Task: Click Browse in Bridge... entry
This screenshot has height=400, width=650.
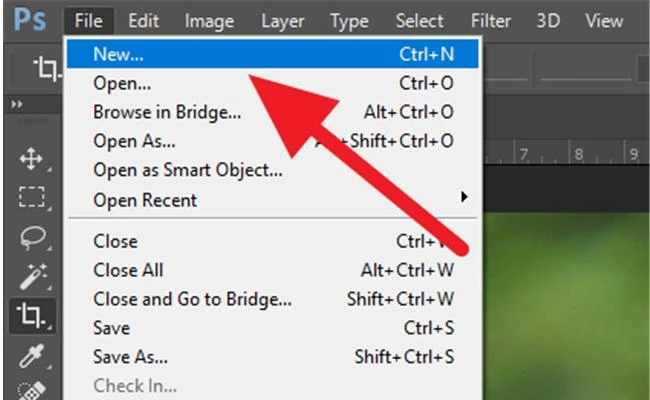Action: (167, 113)
